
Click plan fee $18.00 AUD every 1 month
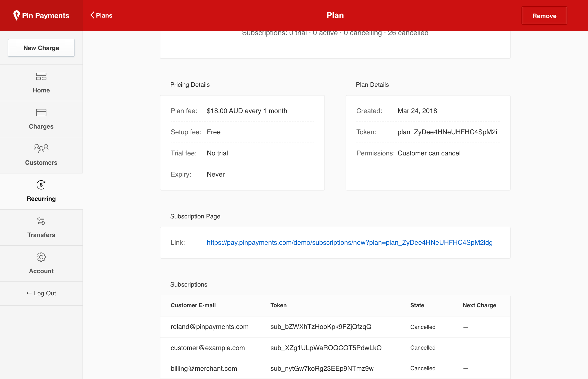(247, 111)
